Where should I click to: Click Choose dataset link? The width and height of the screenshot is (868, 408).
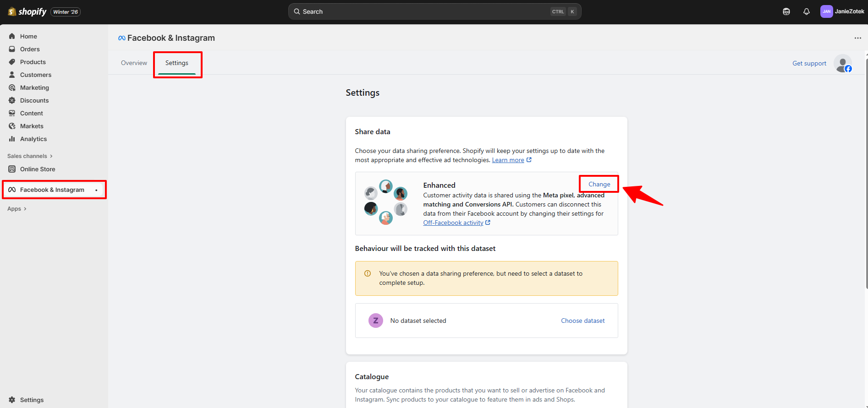(582, 321)
